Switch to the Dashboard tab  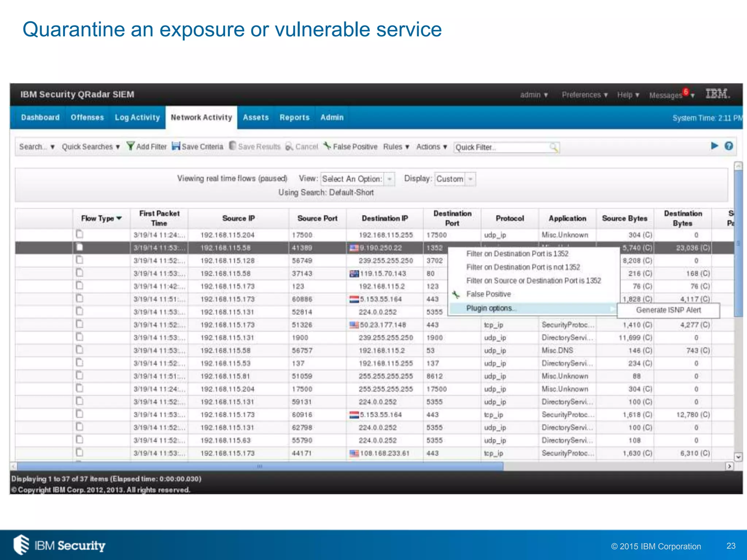[40, 117]
